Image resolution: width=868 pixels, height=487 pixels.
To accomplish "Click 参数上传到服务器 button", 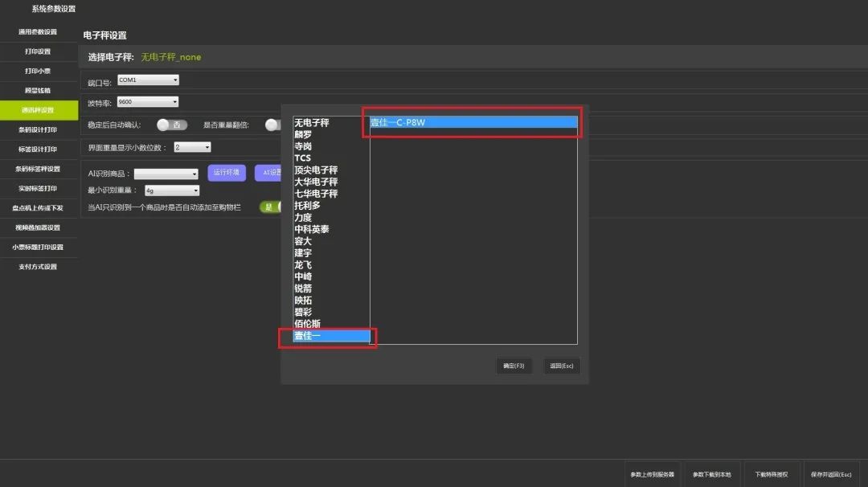I will click(x=653, y=474).
